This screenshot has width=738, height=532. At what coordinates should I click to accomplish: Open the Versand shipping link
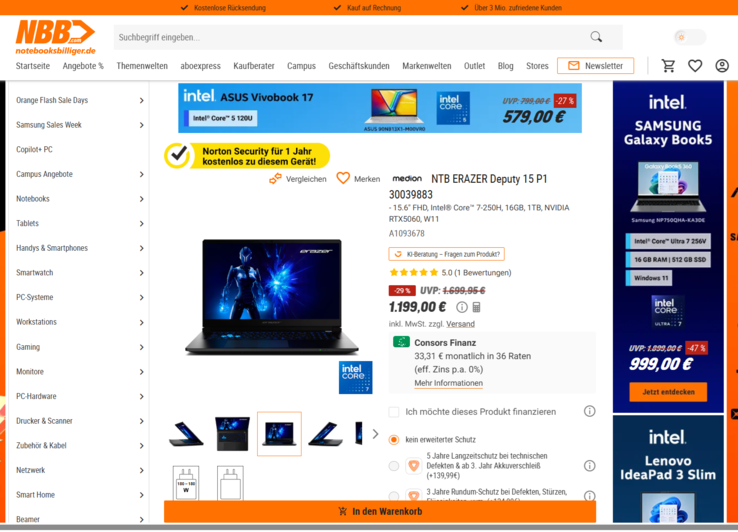point(460,324)
